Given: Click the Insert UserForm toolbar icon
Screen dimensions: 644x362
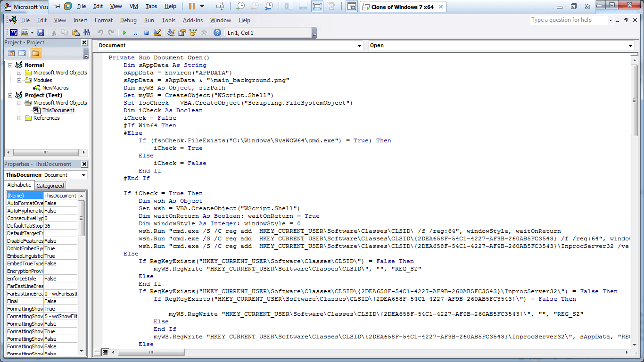Looking at the screenshot, I should point(25,33).
